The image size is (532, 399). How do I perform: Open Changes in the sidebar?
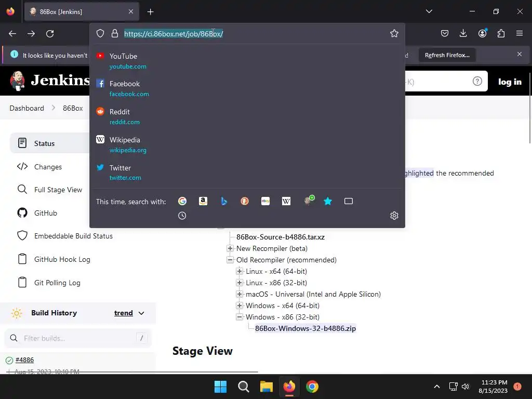click(x=47, y=167)
